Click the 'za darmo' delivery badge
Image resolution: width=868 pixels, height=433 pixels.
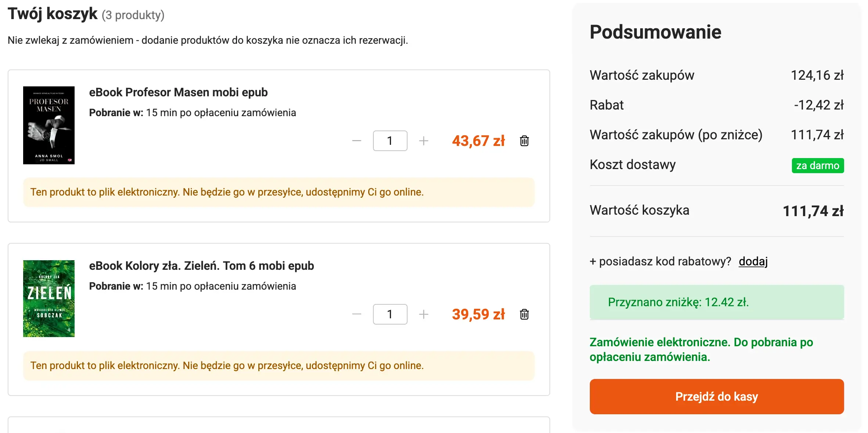click(x=818, y=165)
